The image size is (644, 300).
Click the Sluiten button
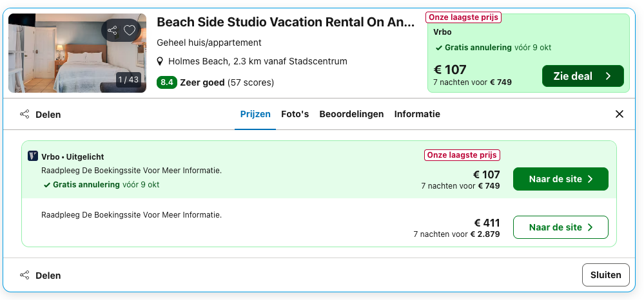pos(606,275)
